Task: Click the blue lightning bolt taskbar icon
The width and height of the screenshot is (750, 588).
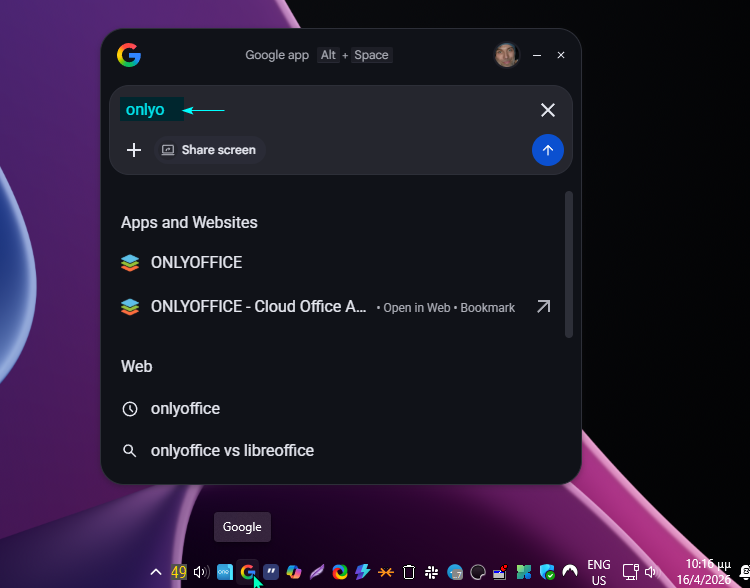Action: (x=363, y=572)
